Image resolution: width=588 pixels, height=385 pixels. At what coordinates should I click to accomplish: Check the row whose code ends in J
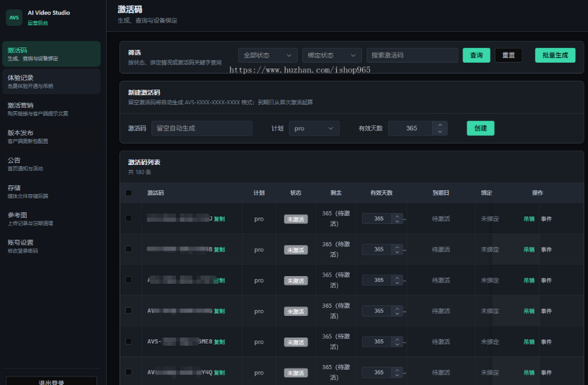129,218
